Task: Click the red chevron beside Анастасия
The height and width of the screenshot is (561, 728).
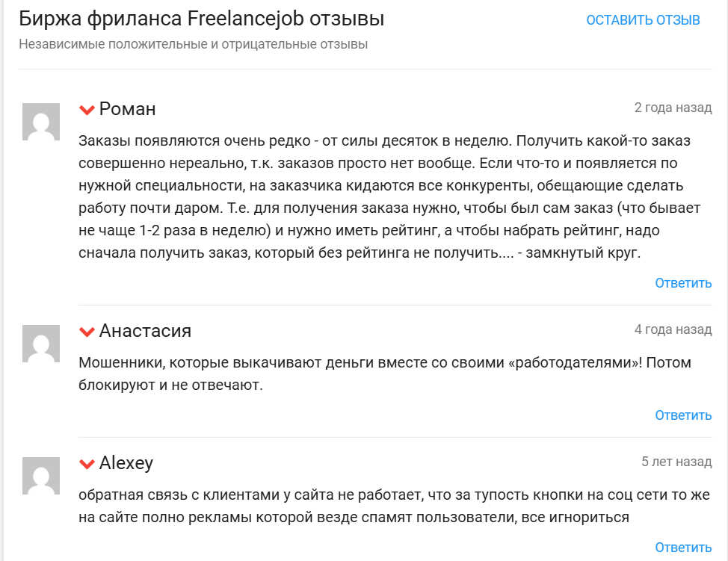Action: click(x=87, y=331)
